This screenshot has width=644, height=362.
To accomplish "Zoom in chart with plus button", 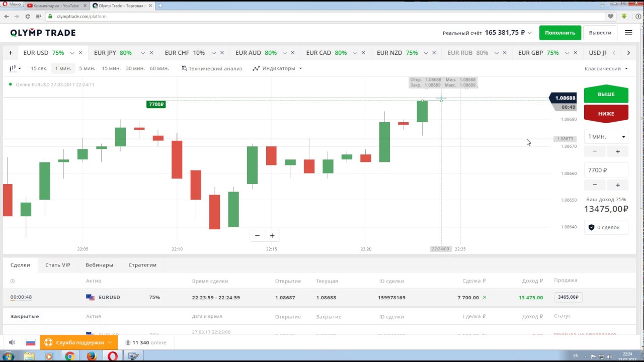I will 272,235.
